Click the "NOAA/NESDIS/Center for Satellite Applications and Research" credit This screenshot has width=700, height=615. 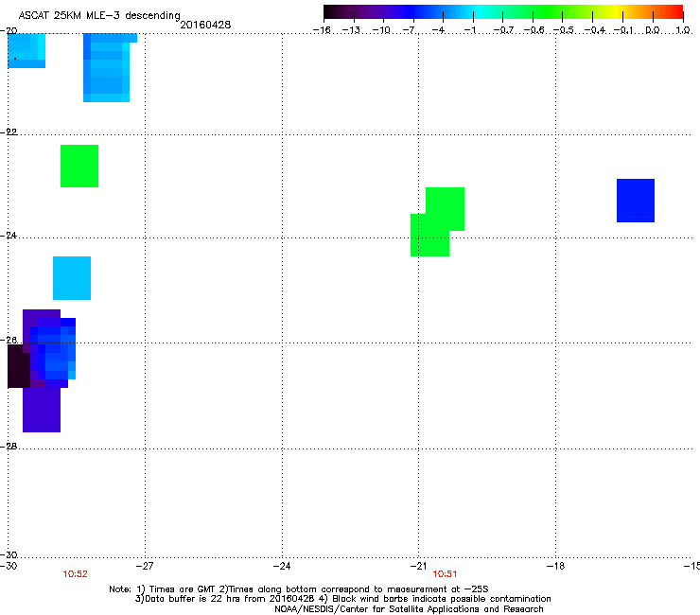coord(409,609)
